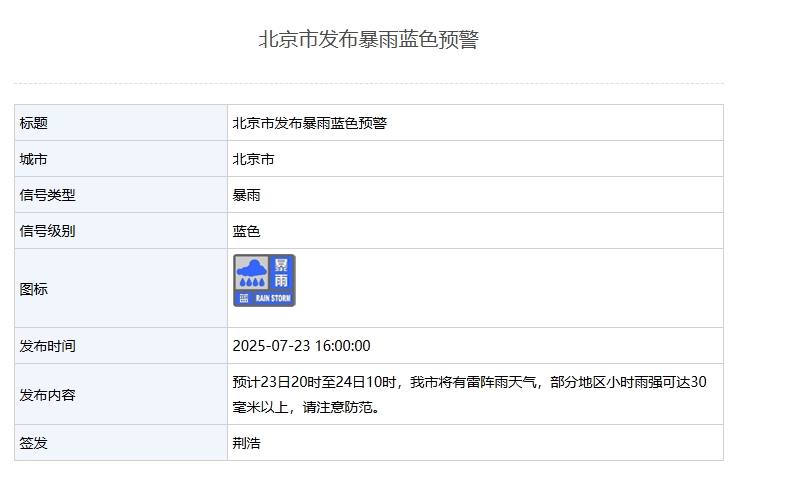791x483 pixels.
Task: Click the 信号类型 label cell
Action: (121, 195)
